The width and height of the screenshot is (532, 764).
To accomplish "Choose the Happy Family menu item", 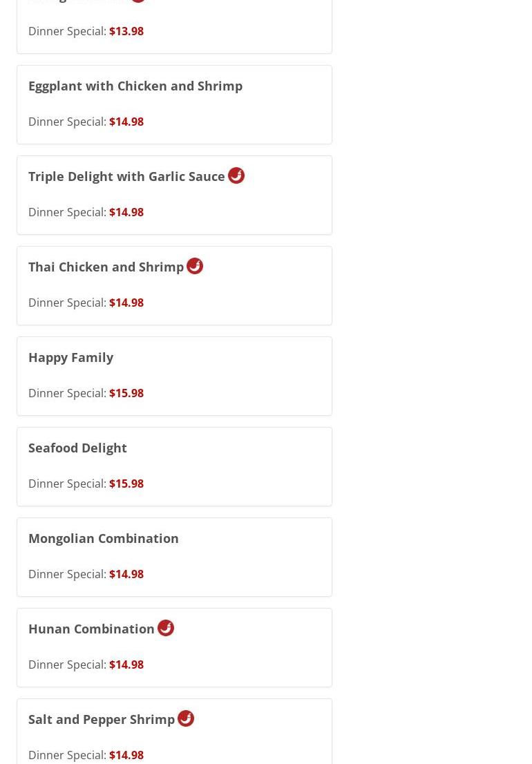I will (70, 357).
